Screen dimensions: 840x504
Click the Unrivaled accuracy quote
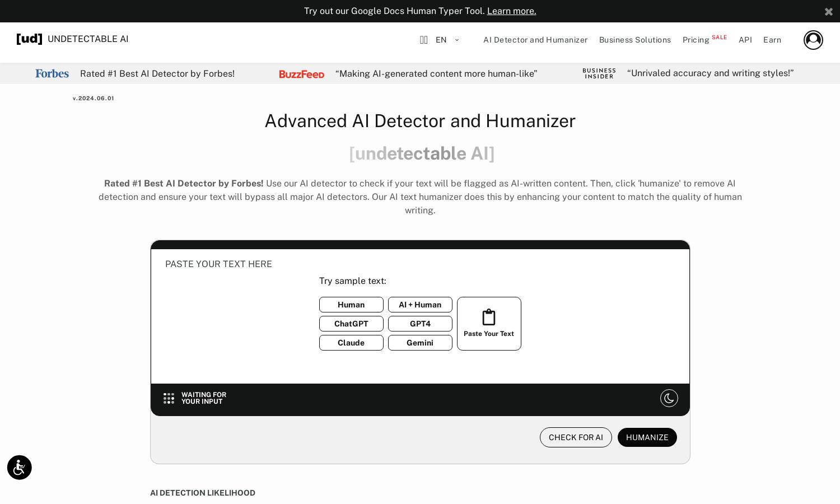tap(711, 73)
